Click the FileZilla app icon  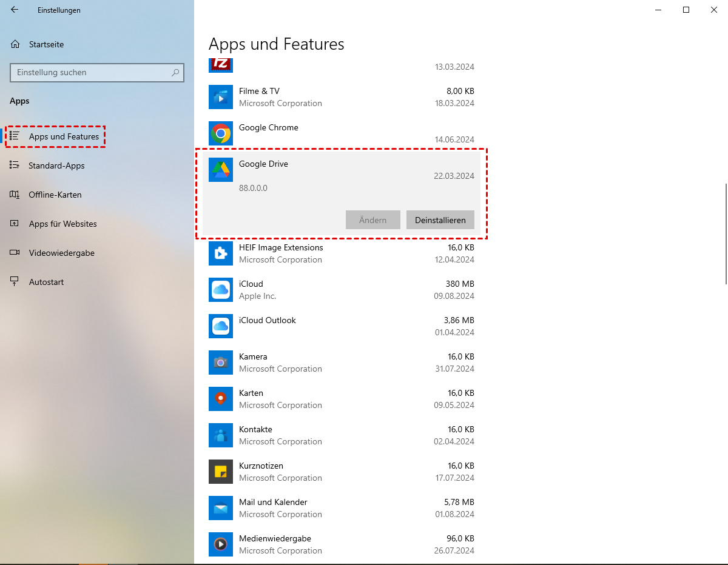[x=221, y=64]
